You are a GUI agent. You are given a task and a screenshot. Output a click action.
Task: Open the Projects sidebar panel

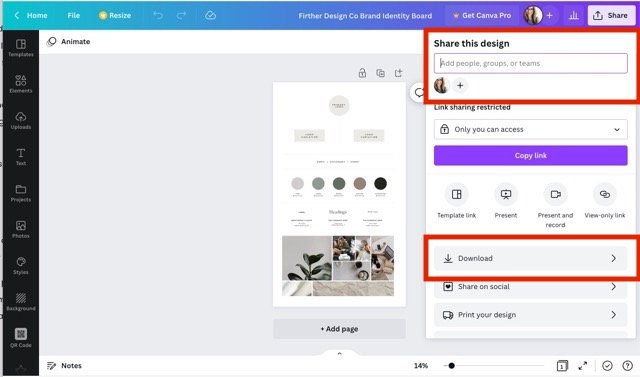[x=21, y=193]
